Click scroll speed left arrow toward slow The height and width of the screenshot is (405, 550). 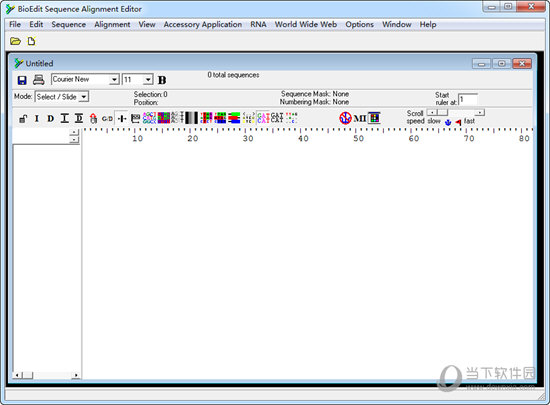point(432,113)
